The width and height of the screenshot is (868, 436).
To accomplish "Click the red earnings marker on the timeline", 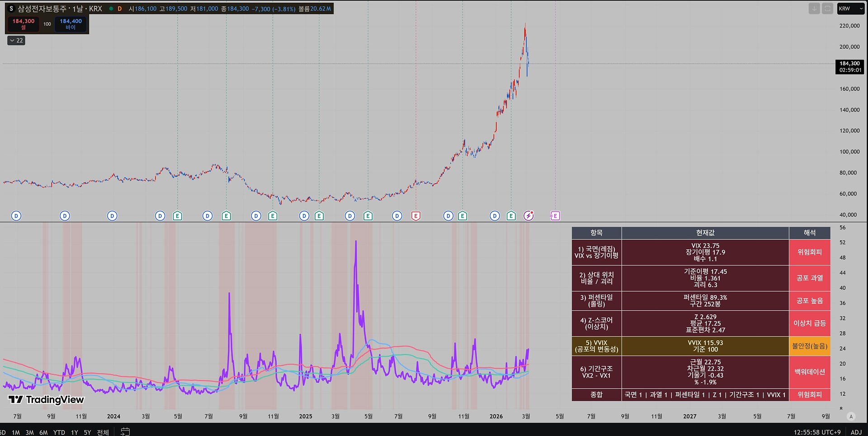I will coord(415,216).
